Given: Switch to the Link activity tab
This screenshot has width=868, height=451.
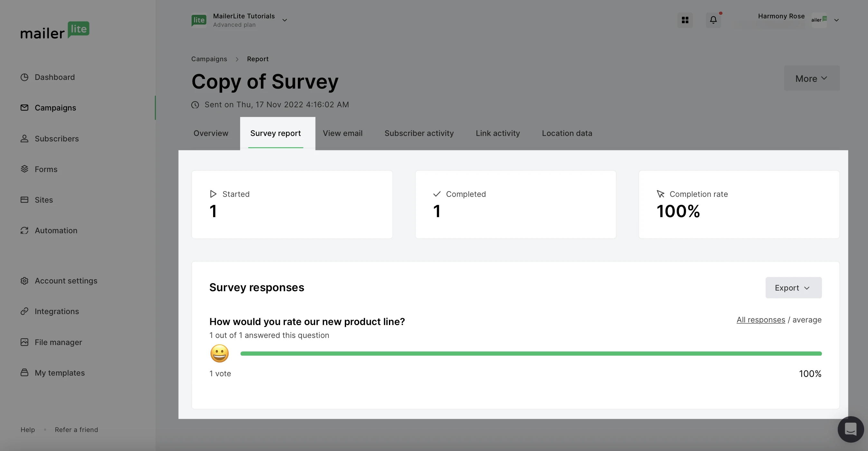Looking at the screenshot, I should pyautogui.click(x=497, y=133).
